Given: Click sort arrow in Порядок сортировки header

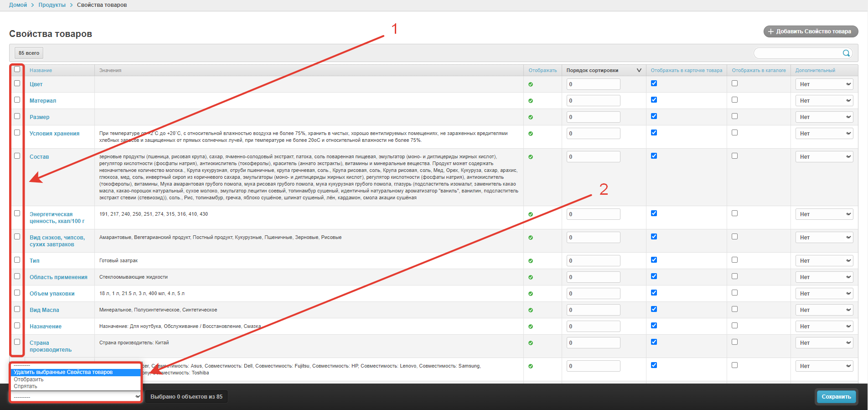Looking at the screenshot, I should [x=639, y=70].
